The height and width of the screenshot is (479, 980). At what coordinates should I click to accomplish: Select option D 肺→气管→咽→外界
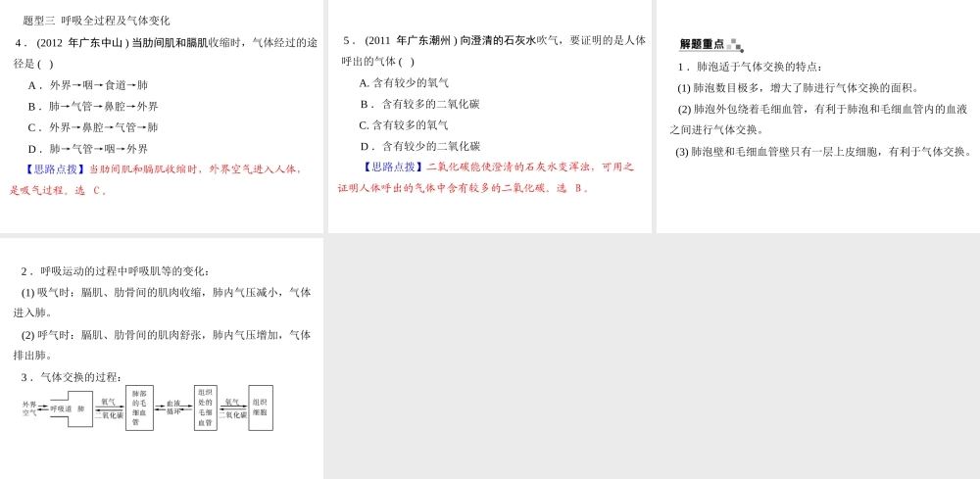(x=88, y=149)
